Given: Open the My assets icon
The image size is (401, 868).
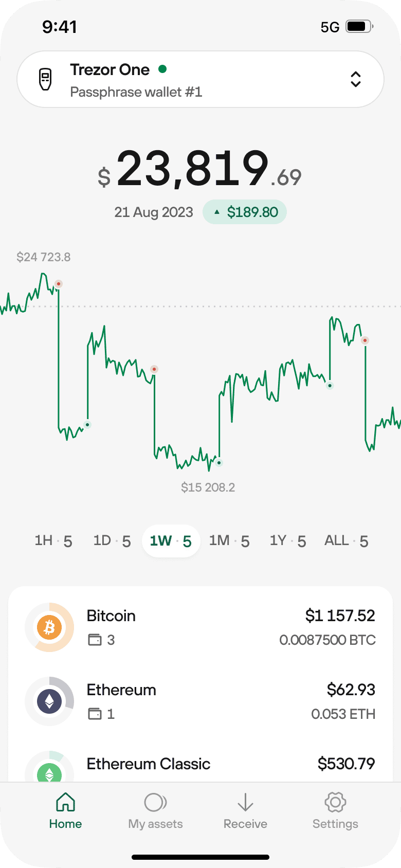Looking at the screenshot, I should point(155,802).
